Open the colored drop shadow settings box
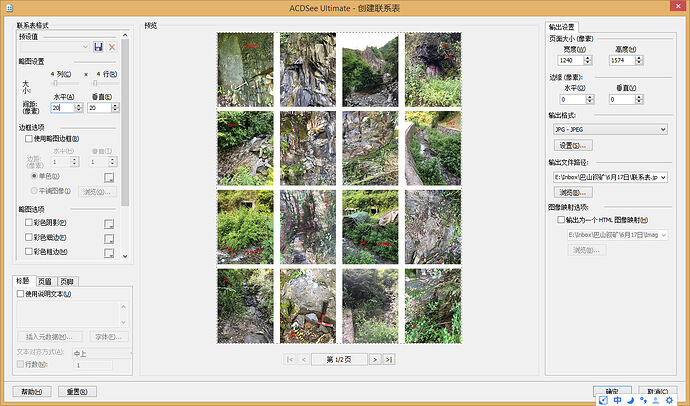Screen dimensions: 690x406 click(x=109, y=222)
